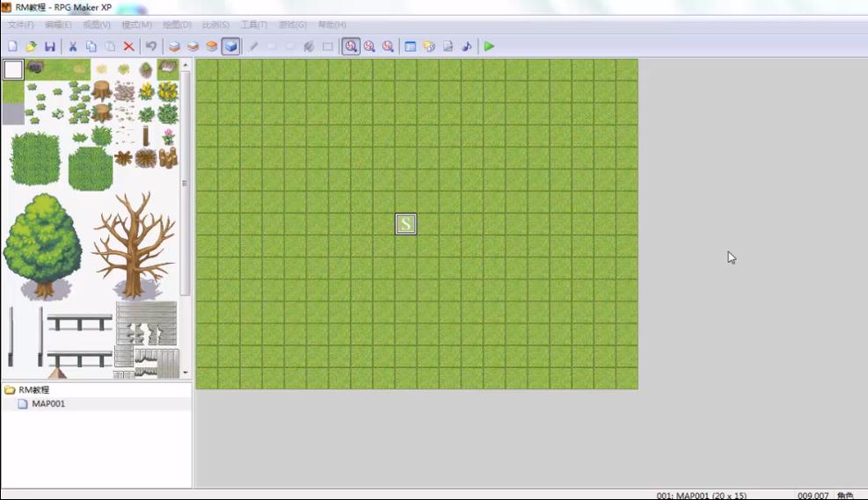The height and width of the screenshot is (500, 868).
Task: Pick the broken grey plank wall tile
Action: pyautogui.click(x=146, y=323)
